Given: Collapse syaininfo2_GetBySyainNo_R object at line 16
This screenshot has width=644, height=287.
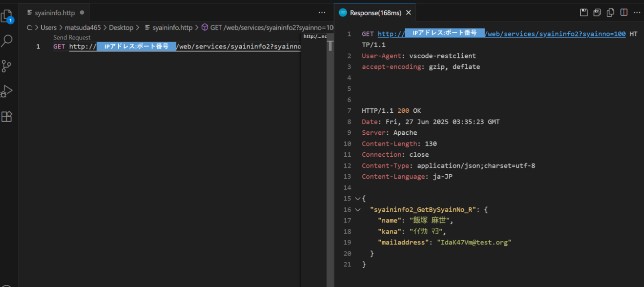Looking at the screenshot, I should point(357,210).
